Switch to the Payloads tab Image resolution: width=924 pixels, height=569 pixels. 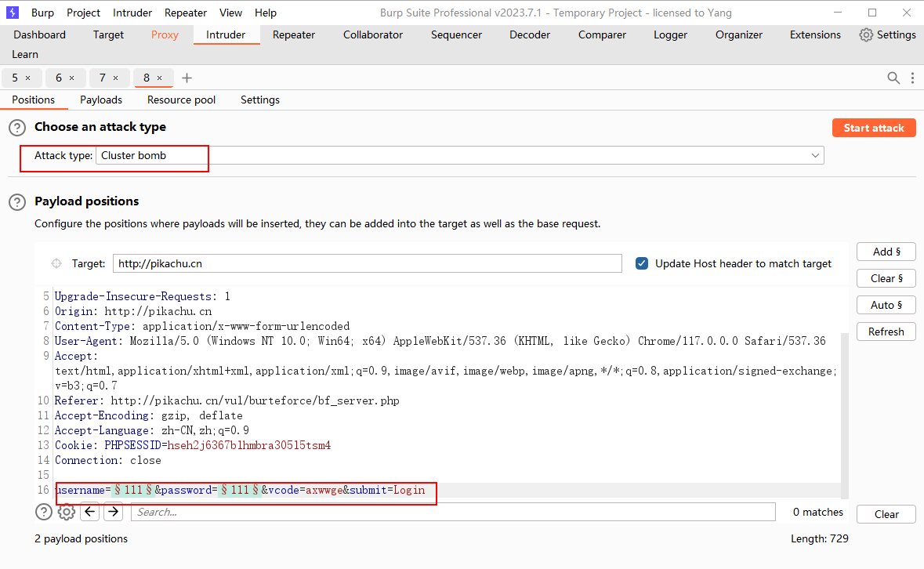coord(101,100)
